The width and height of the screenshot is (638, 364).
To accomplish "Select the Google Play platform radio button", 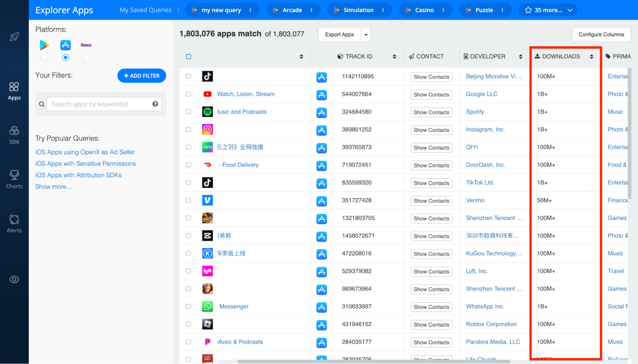I will (45, 58).
